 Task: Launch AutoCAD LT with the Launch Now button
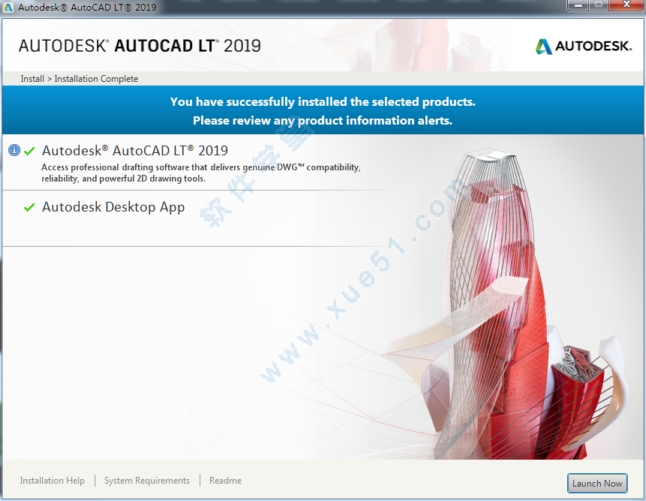point(597,483)
